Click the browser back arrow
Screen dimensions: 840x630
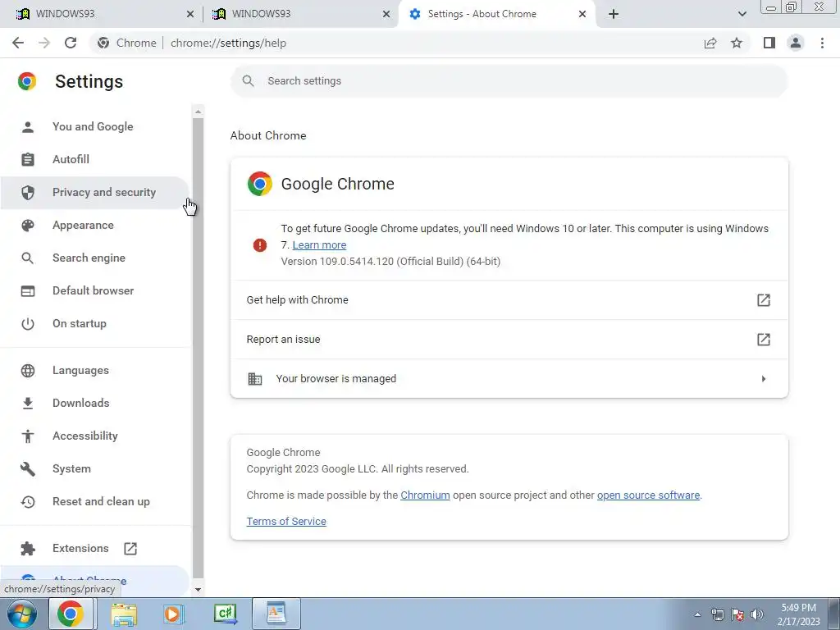(x=18, y=43)
